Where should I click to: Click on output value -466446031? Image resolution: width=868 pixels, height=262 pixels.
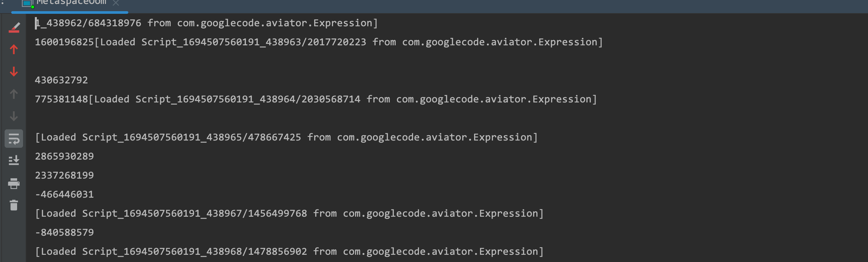click(64, 194)
